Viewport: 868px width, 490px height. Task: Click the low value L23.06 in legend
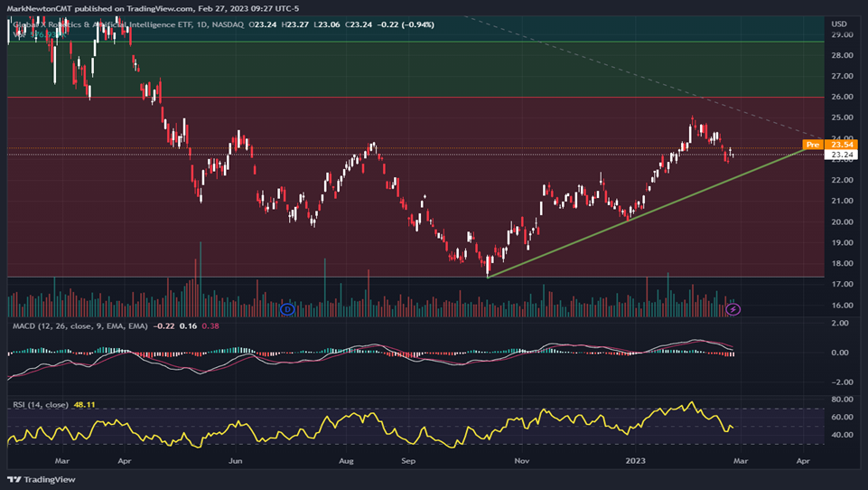327,24
